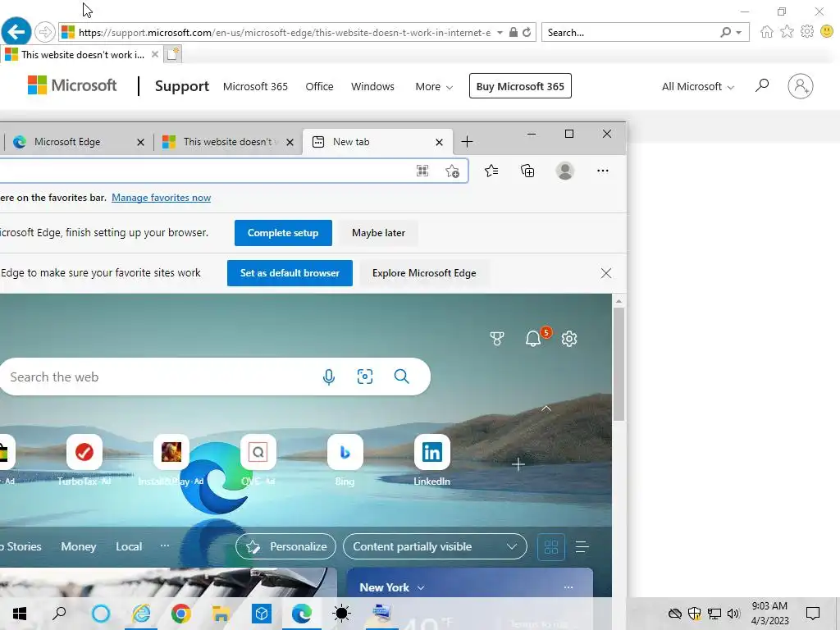840x630 pixels.
Task: Open Internet Explorer tools gear
Action: click(807, 32)
